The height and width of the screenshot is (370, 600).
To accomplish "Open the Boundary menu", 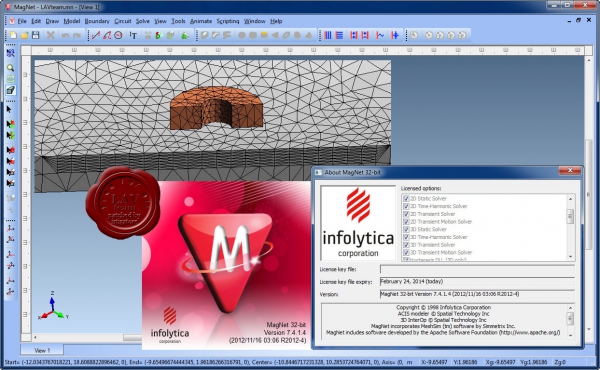I will [97, 21].
